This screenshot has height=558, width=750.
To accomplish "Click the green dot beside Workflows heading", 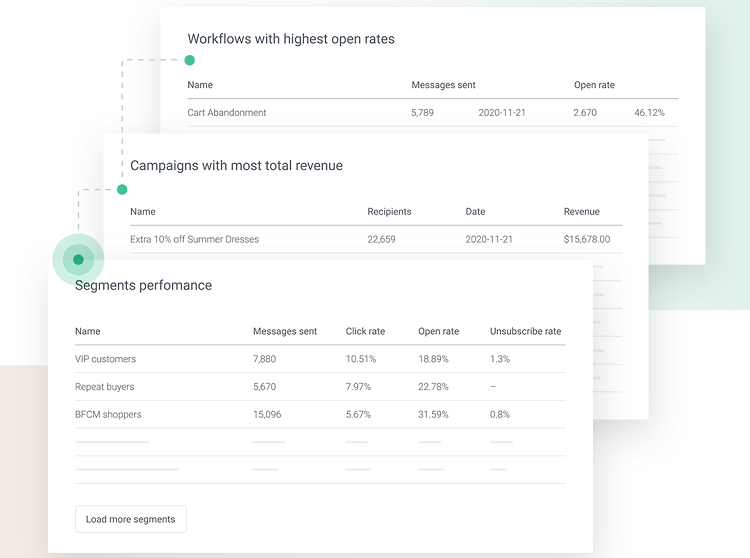I will [189, 60].
